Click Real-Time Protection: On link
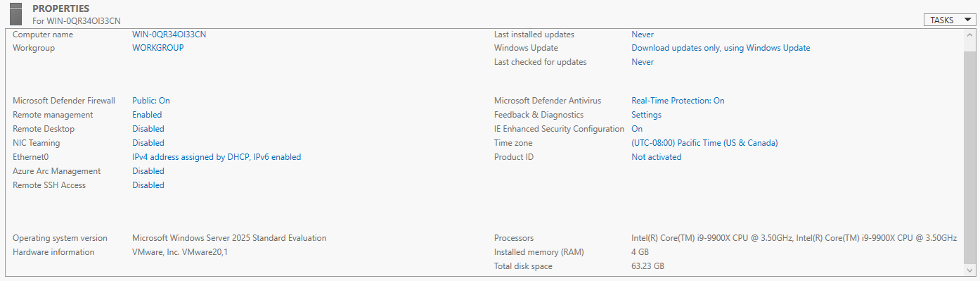 678,101
